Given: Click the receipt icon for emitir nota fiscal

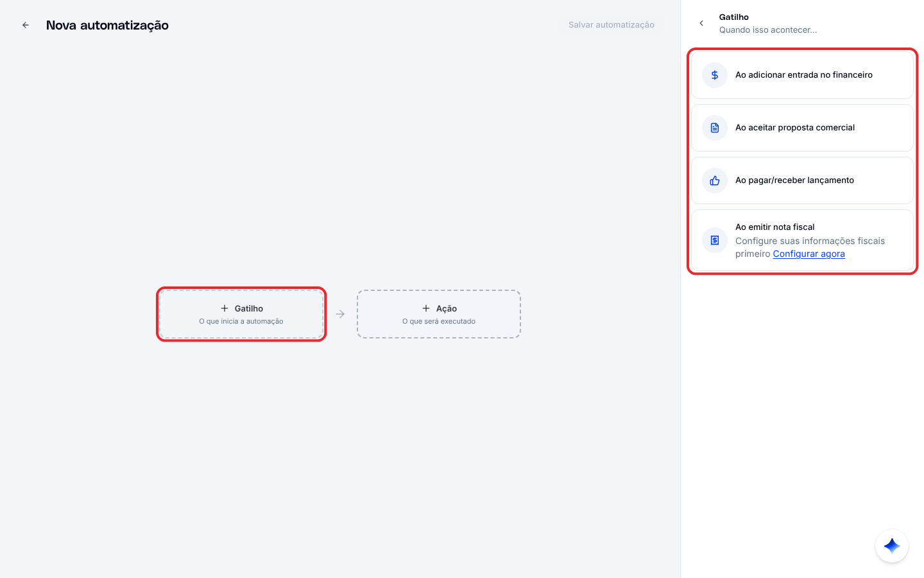Looking at the screenshot, I should click(715, 240).
